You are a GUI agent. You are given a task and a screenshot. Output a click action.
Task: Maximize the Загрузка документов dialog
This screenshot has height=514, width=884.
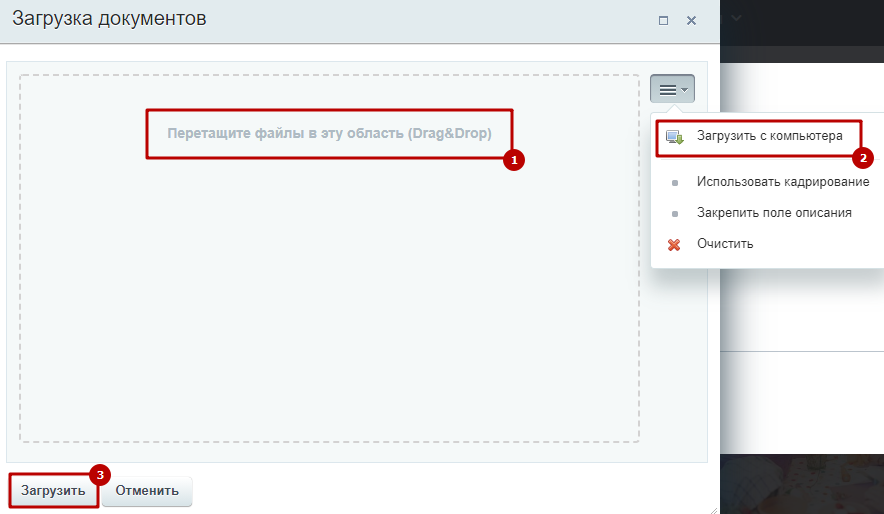[x=663, y=20]
